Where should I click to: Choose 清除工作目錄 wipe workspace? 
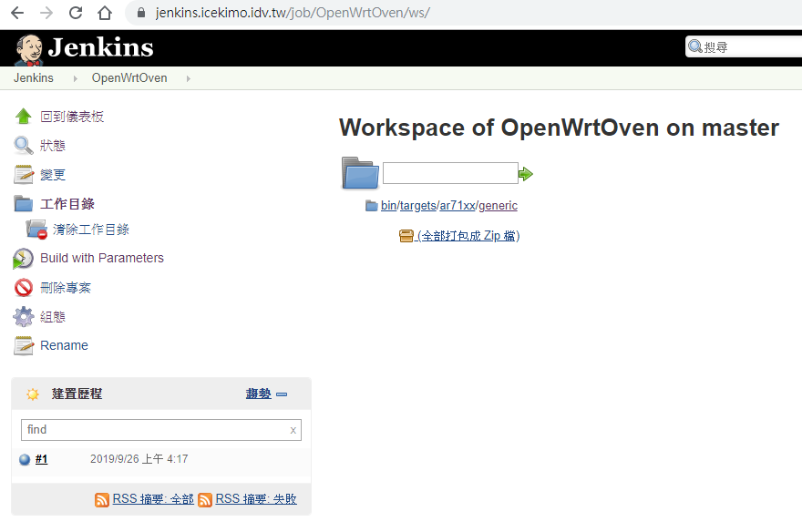pyautogui.click(x=91, y=230)
